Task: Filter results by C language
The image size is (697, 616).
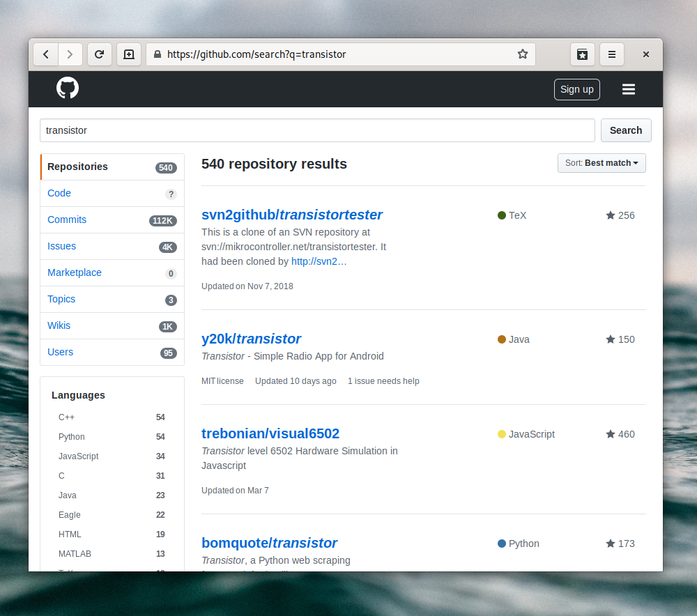Action: 112,476
